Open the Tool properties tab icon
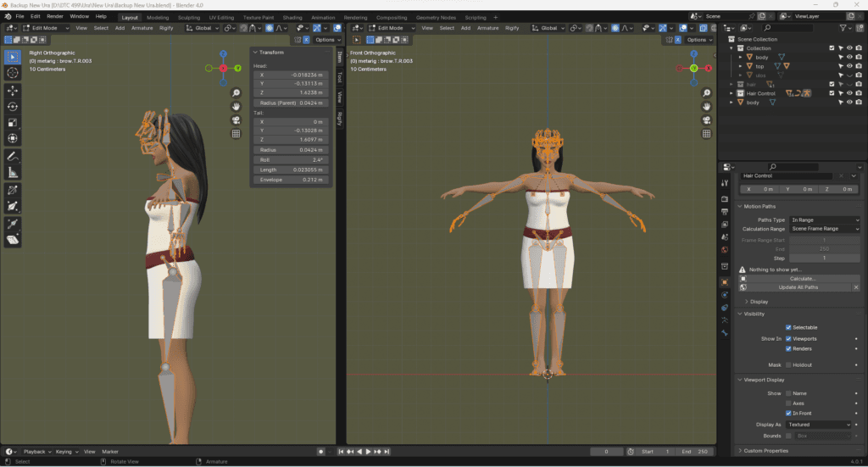 (x=725, y=183)
